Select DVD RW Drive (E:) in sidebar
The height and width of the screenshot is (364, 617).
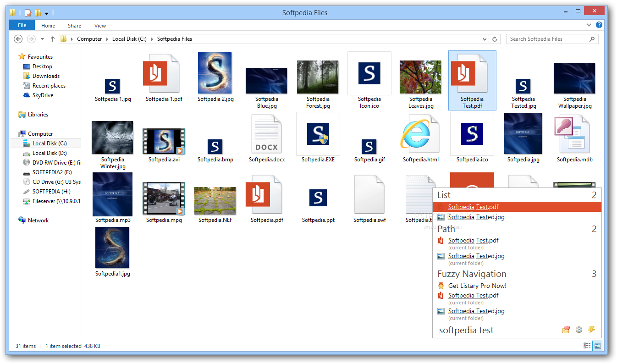(x=52, y=163)
